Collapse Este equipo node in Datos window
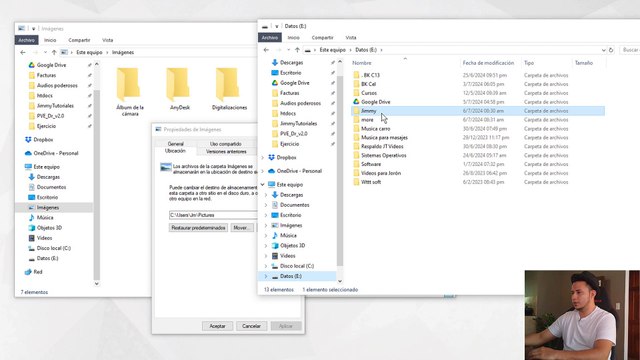The height and width of the screenshot is (360, 640). [263, 184]
